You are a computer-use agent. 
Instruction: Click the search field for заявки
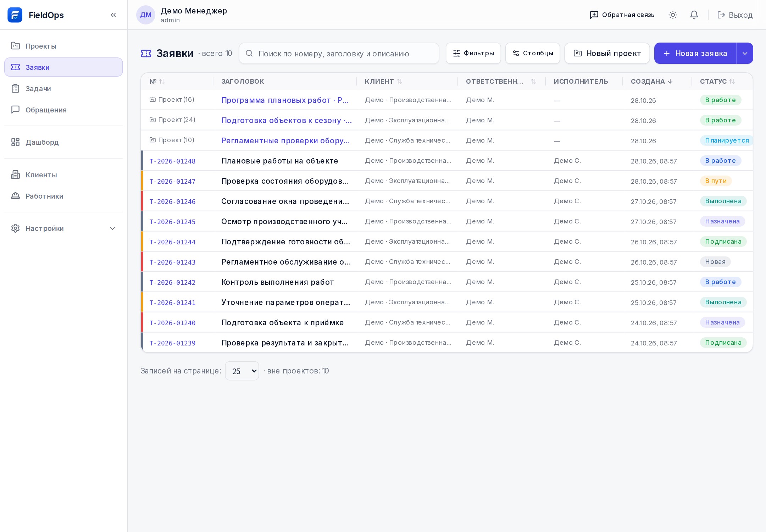(339, 53)
